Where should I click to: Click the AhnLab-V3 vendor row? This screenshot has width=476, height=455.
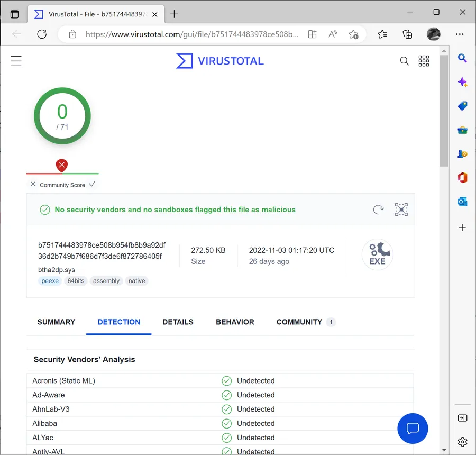[220, 409]
